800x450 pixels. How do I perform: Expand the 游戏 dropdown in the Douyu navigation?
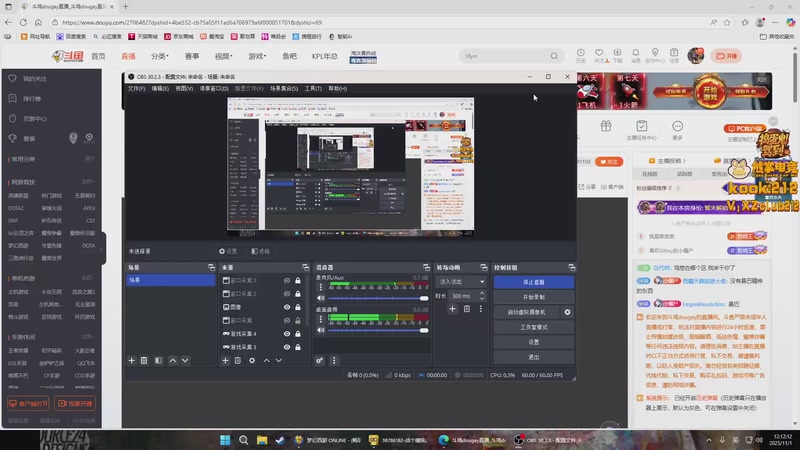tap(257, 56)
